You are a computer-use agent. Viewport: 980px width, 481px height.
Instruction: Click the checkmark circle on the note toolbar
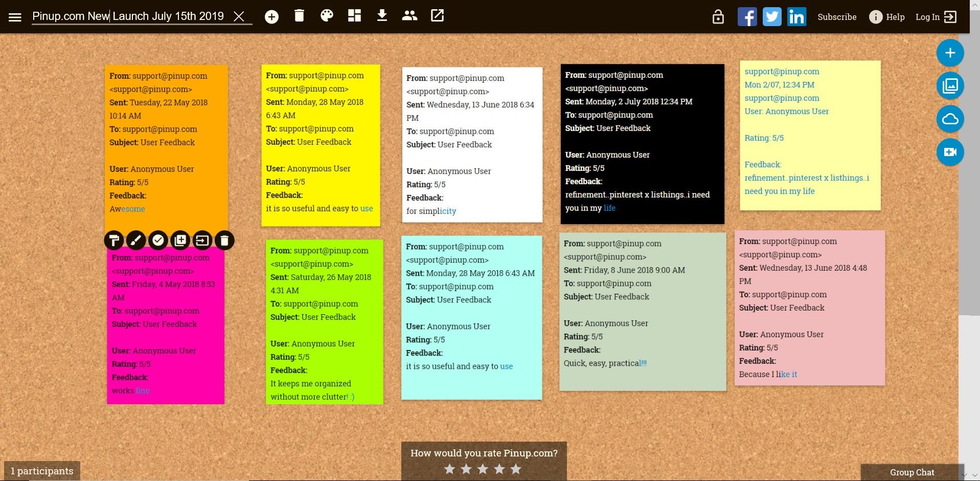tap(158, 240)
